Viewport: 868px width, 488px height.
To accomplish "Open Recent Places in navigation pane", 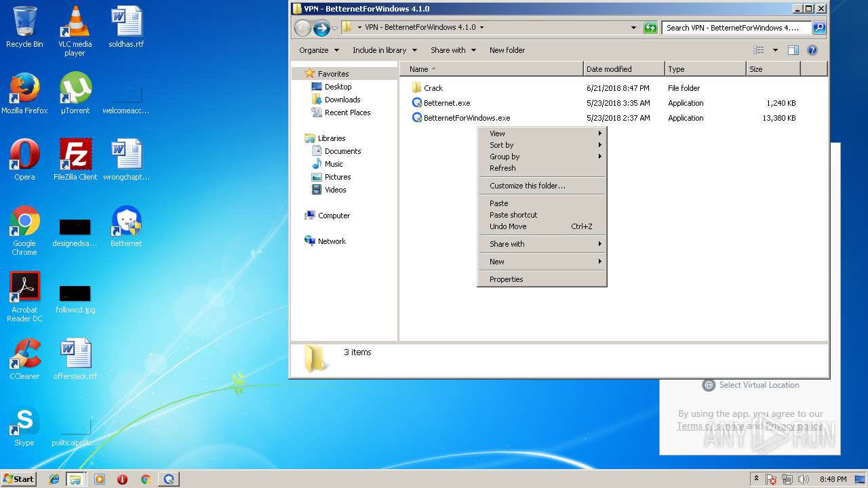I will coord(341,113).
